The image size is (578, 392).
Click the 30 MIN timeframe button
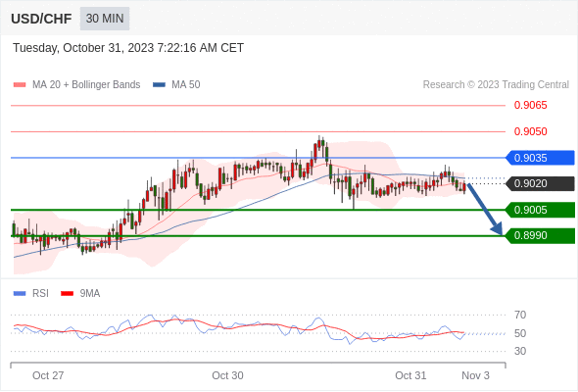coord(105,19)
